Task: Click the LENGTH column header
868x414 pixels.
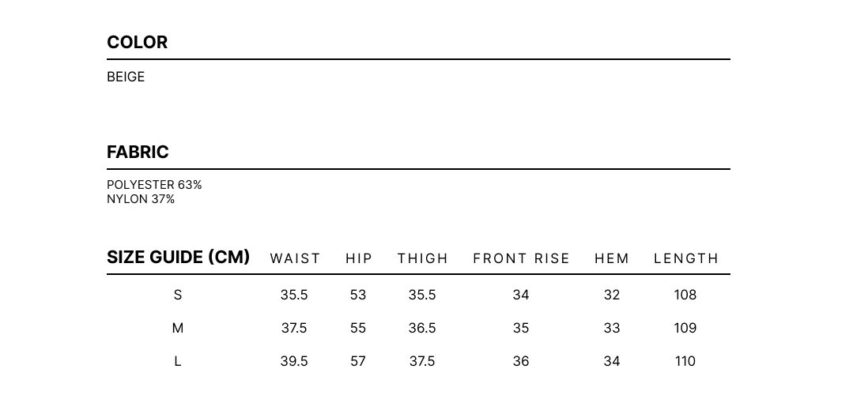Action: (686, 258)
